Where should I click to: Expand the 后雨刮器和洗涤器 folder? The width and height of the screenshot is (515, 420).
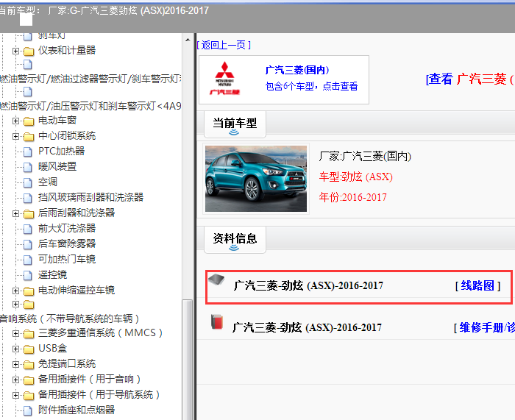[15, 213]
